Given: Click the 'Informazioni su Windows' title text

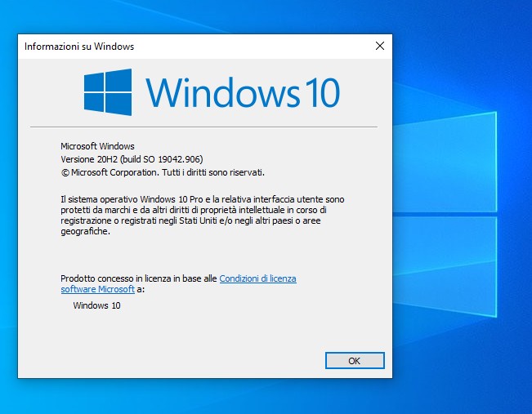Looking at the screenshot, I should pos(79,47).
